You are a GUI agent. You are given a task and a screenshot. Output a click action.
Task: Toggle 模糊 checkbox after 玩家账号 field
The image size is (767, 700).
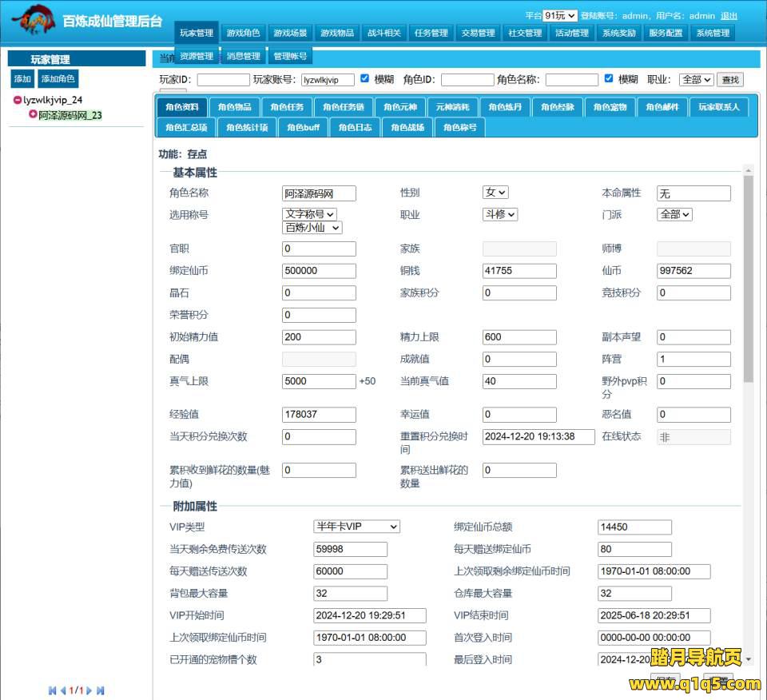(364, 78)
